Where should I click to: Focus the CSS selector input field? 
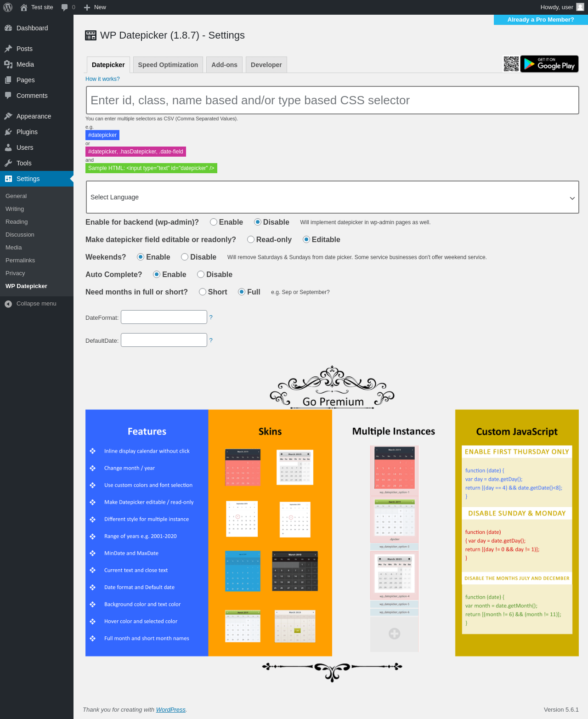pos(333,100)
